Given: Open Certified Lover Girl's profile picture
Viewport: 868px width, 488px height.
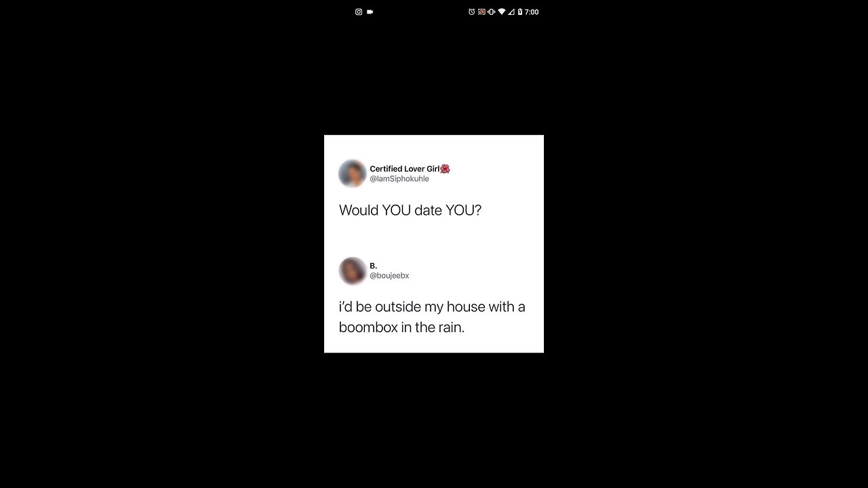Looking at the screenshot, I should (x=352, y=174).
